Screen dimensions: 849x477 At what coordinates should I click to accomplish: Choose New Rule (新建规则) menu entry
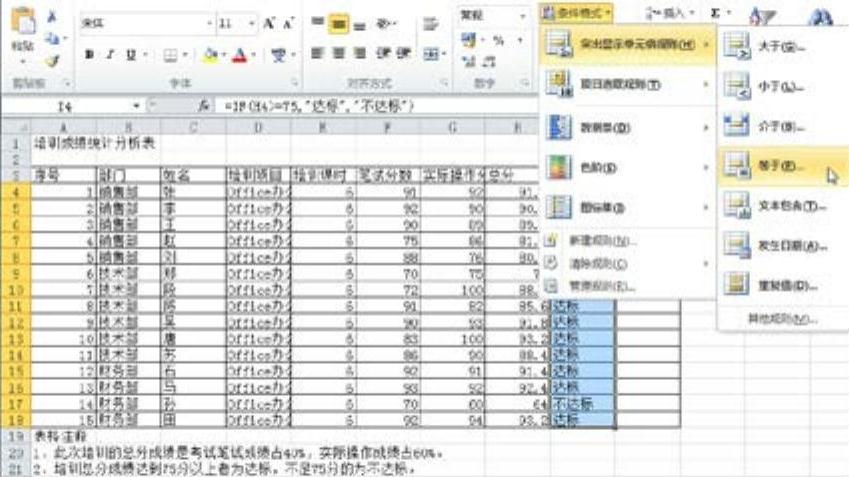[x=628, y=240]
